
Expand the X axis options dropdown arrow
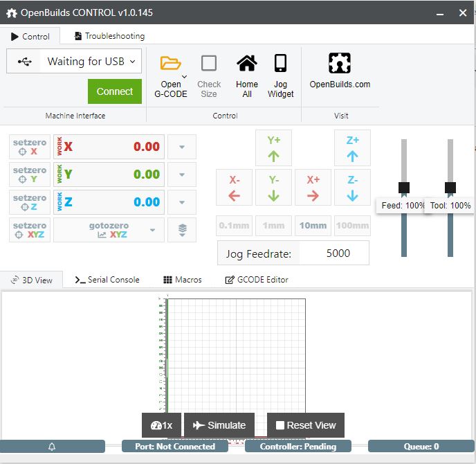point(182,147)
